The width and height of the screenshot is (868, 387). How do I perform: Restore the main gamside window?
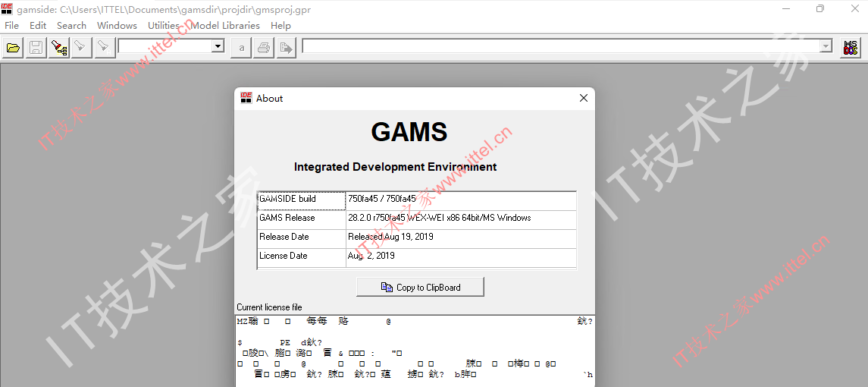(x=819, y=8)
